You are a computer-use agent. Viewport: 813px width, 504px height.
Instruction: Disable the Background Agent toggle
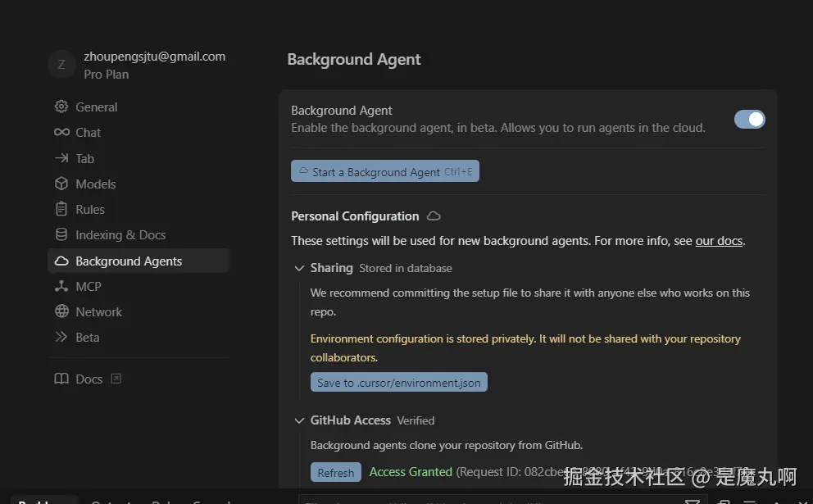click(x=749, y=120)
